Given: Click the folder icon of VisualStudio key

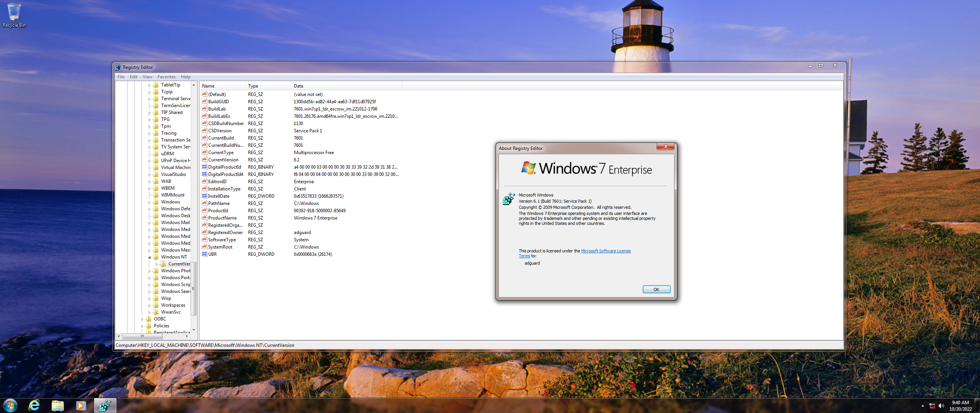Looking at the screenshot, I should pyautogui.click(x=156, y=174).
